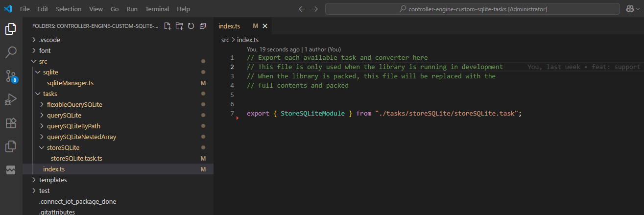Create a new folder in Explorer
This screenshot has width=644, height=215.
pos(179,26)
